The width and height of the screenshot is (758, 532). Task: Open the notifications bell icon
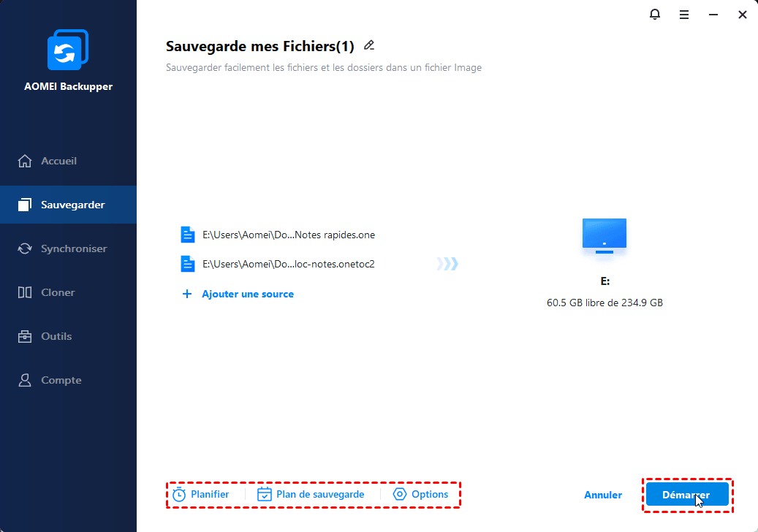[654, 15]
